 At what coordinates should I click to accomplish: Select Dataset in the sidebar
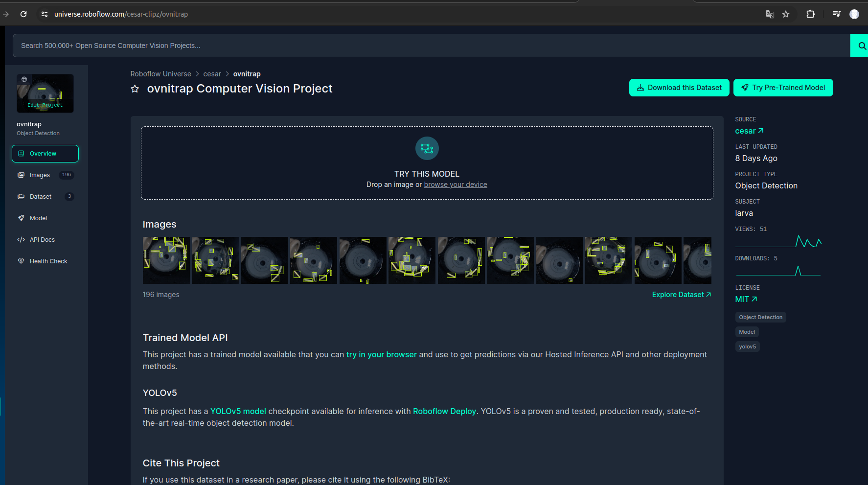(x=40, y=197)
